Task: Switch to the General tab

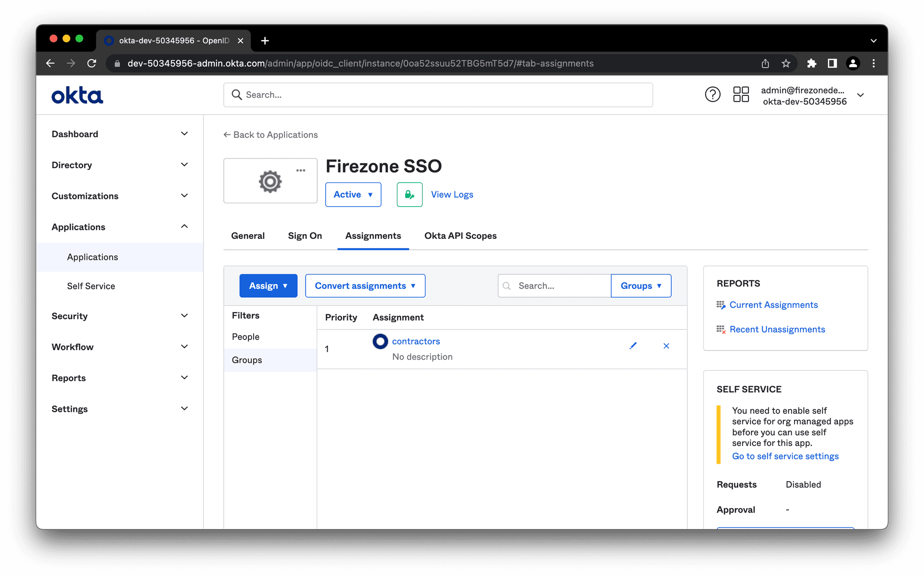Action: [247, 236]
